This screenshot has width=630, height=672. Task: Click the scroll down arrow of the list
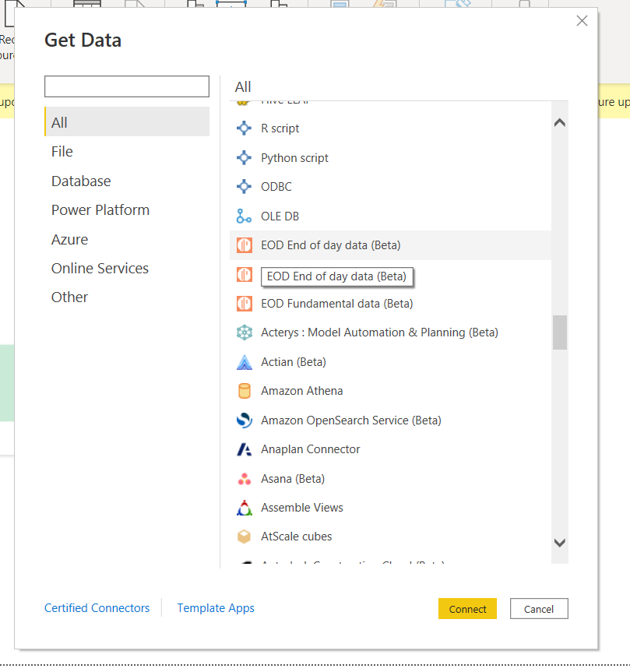tap(560, 543)
